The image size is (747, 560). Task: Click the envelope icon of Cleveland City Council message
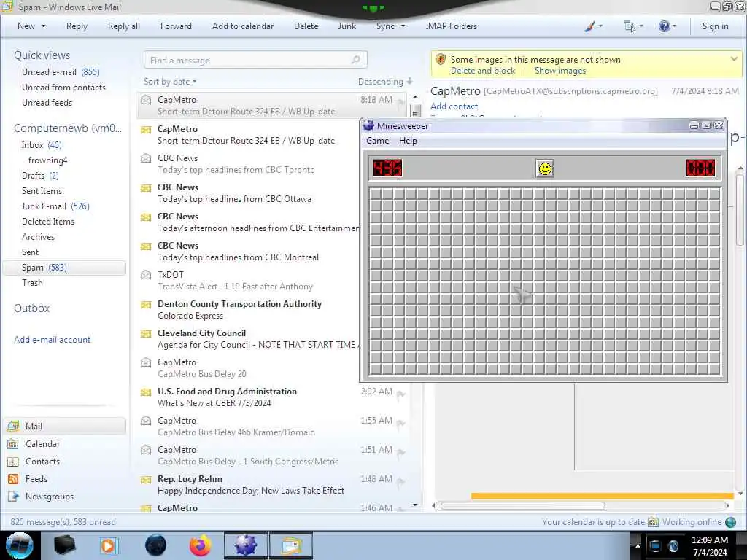coord(146,333)
